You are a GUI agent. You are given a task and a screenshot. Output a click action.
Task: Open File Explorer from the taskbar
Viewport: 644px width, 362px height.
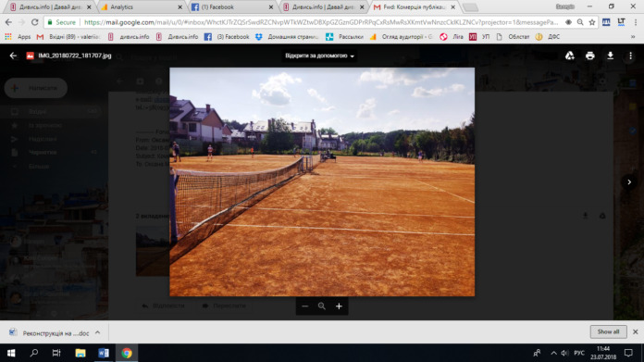[x=80, y=353]
